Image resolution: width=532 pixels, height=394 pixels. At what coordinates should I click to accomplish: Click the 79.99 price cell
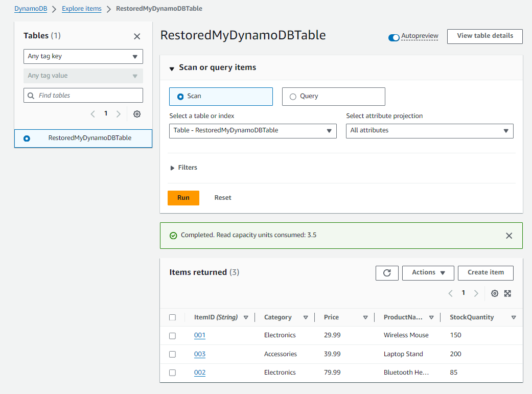click(x=332, y=373)
